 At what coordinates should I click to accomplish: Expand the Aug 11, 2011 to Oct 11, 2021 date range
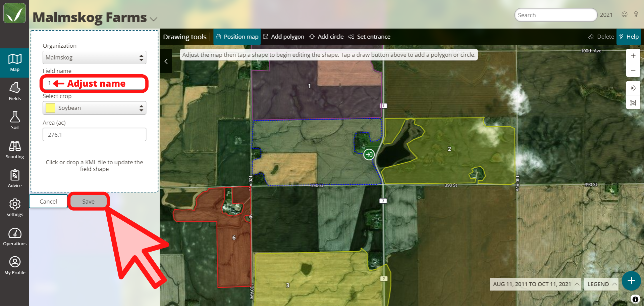535,284
